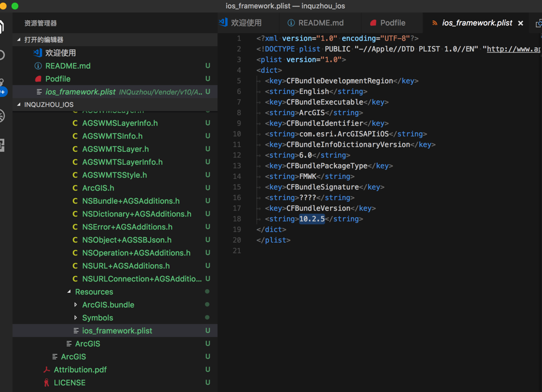The height and width of the screenshot is (392, 542).
Task: Open ArcGIS.h in the file tree
Action: coord(98,188)
